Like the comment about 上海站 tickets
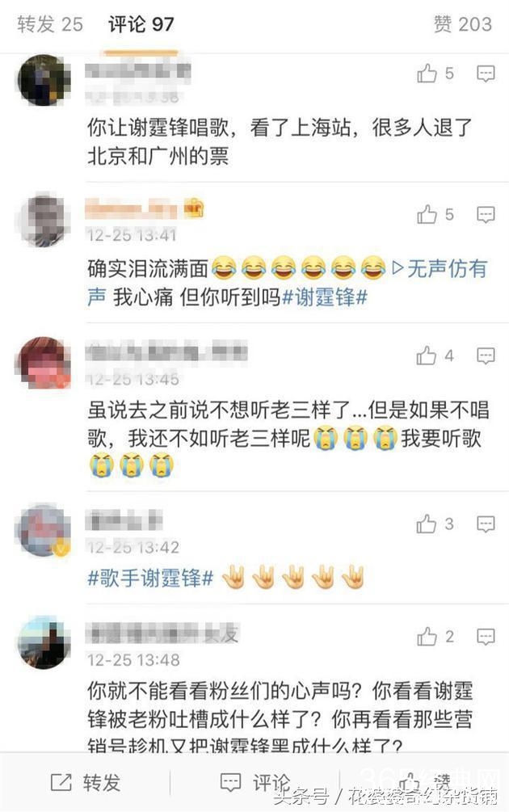This screenshot has height=812, width=509. coord(435,74)
